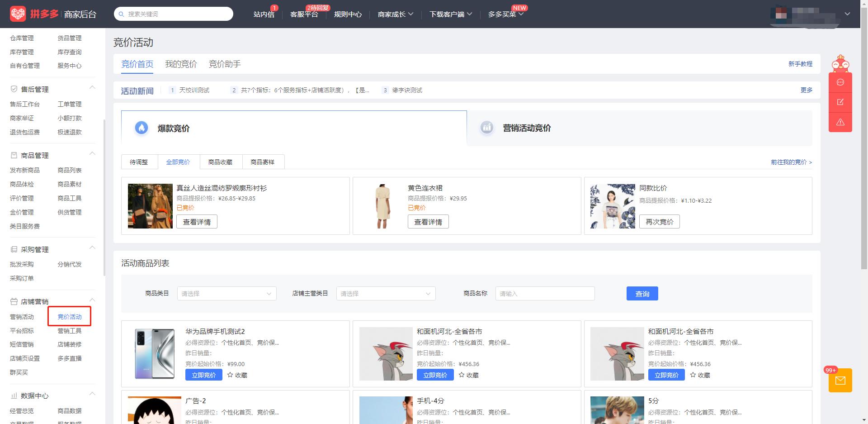
Task: Open 客服平台 showing 2待回复
Action: pyautogui.click(x=304, y=14)
